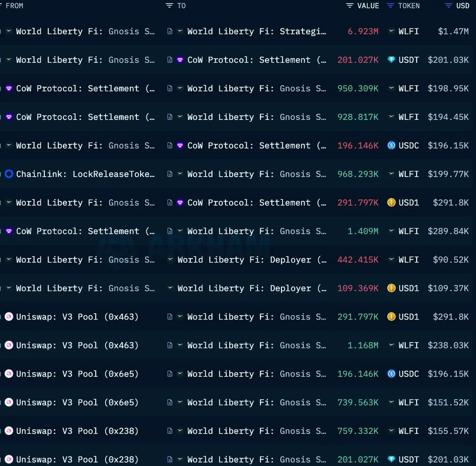Click USDC token icon in Uniswap 0x6e5 row
The height and width of the screenshot is (466, 476).
pos(391,374)
